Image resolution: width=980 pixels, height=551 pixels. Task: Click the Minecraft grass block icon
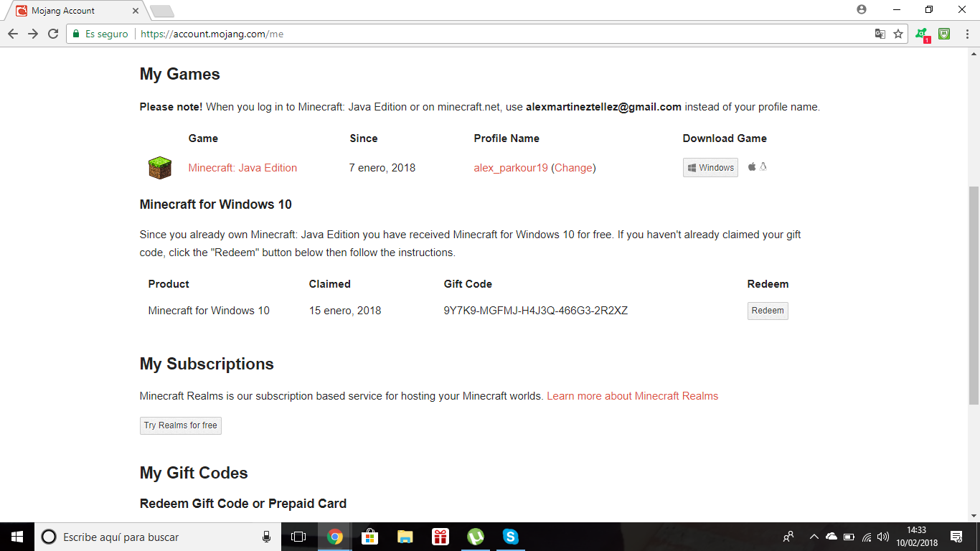click(x=160, y=168)
